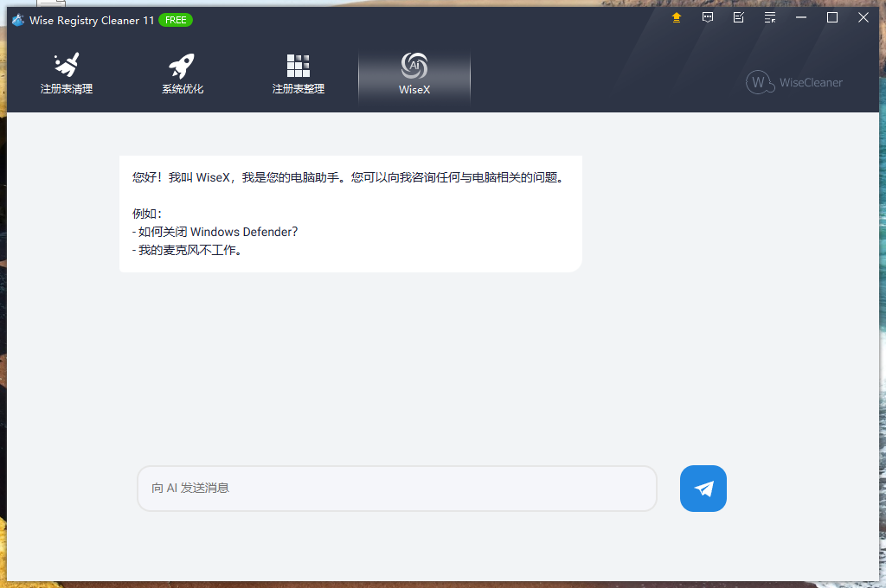Viewport: 886px width, 588px height.
Task: Open the menu list icon in title bar
Action: 769,17
